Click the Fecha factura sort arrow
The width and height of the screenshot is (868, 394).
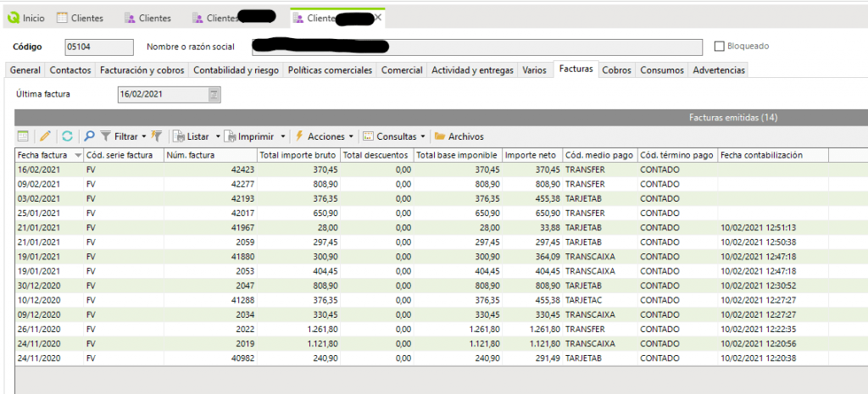point(77,156)
